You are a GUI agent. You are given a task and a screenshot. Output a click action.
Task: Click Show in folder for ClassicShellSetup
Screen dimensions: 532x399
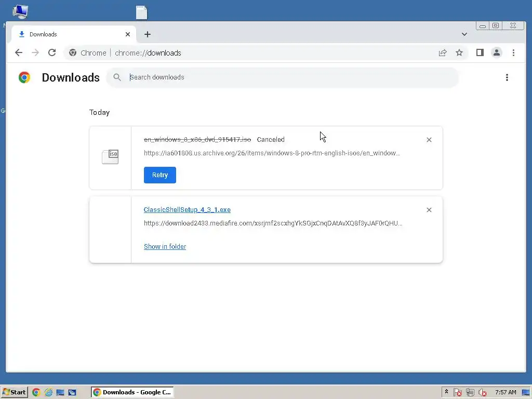point(165,247)
